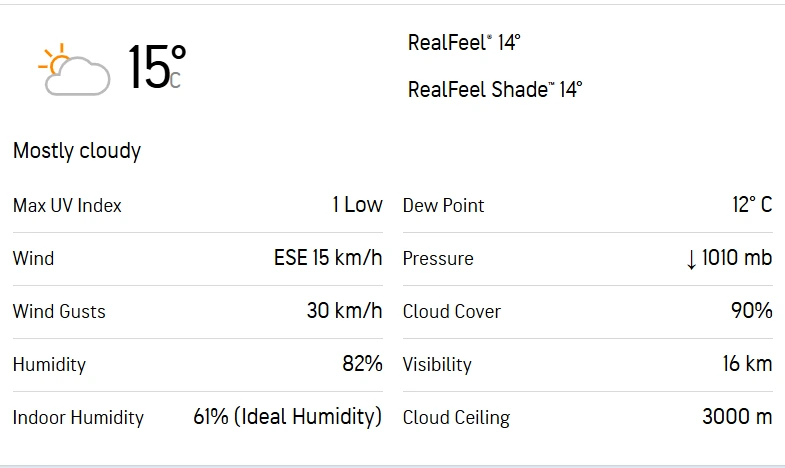This screenshot has height=468, width=785.
Task: Click the 61% (Ideal Humidity) value
Action: point(287,417)
